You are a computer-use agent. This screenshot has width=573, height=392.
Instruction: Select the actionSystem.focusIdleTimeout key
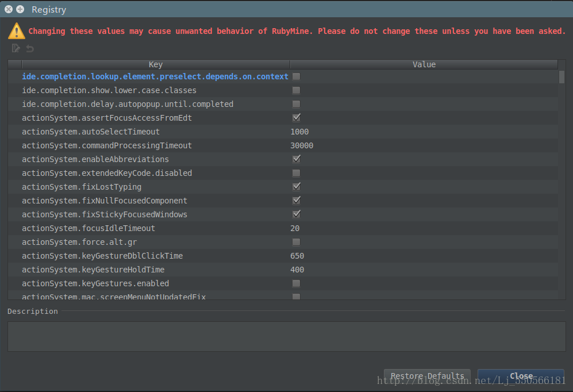coord(89,228)
